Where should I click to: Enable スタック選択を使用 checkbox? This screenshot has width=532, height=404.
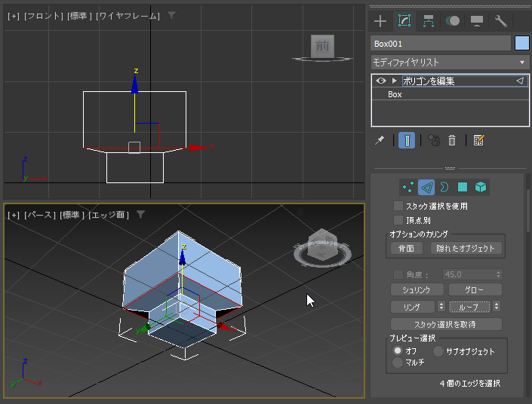point(398,206)
